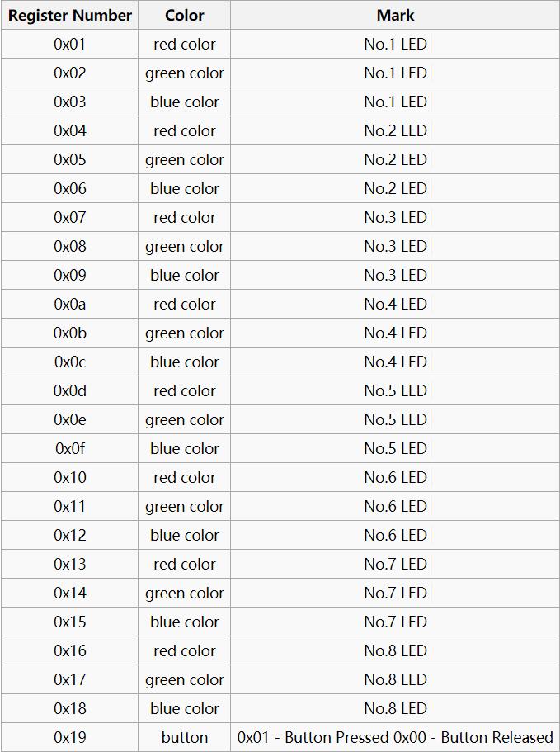Select the color cell in the 0x14 row
Screen dimensions: 560x752
[185, 594]
